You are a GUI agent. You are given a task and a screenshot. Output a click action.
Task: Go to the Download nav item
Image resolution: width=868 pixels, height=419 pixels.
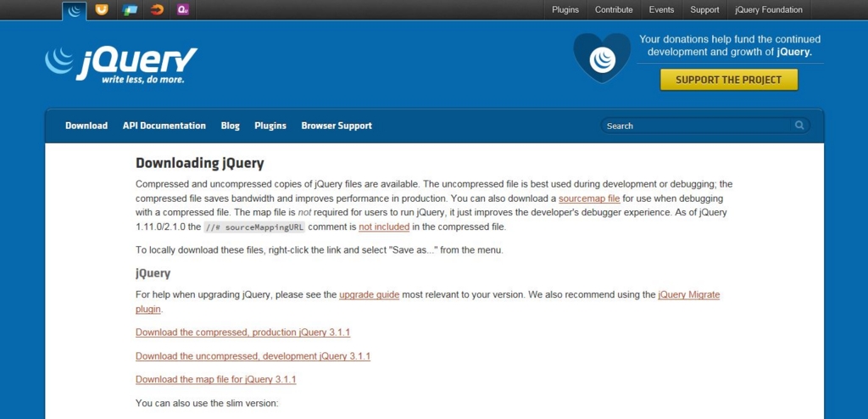point(86,126)
